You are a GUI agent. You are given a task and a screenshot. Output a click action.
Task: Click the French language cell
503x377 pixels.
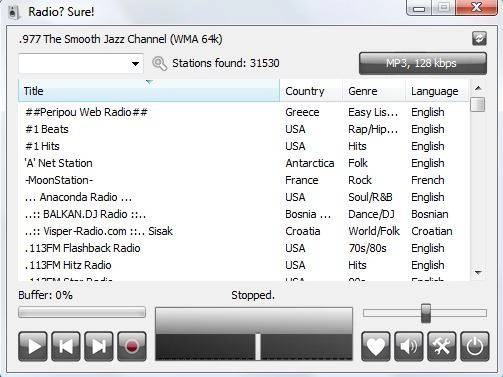tap(428, 180)
